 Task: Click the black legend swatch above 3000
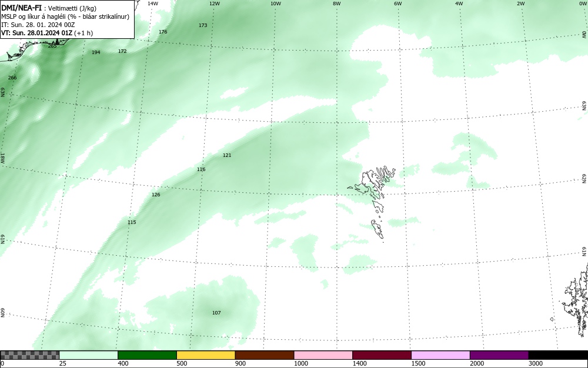click(558, 355)
